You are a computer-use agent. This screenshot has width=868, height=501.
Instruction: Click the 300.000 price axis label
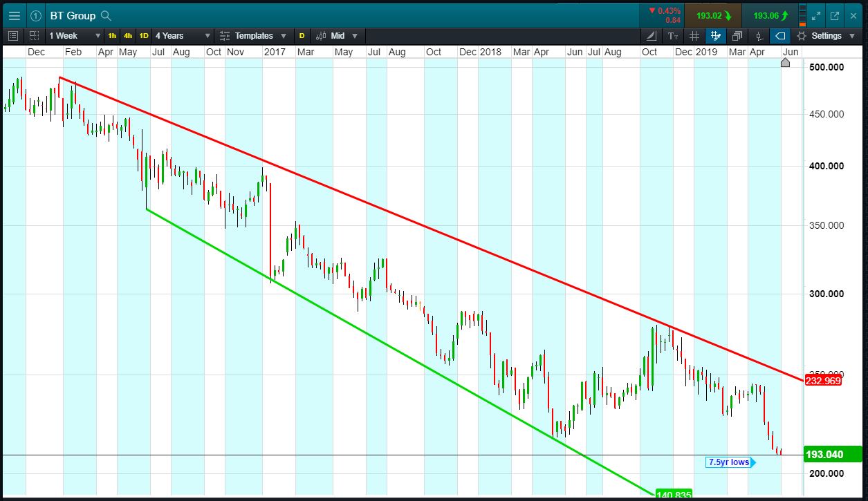click(827, 294)
